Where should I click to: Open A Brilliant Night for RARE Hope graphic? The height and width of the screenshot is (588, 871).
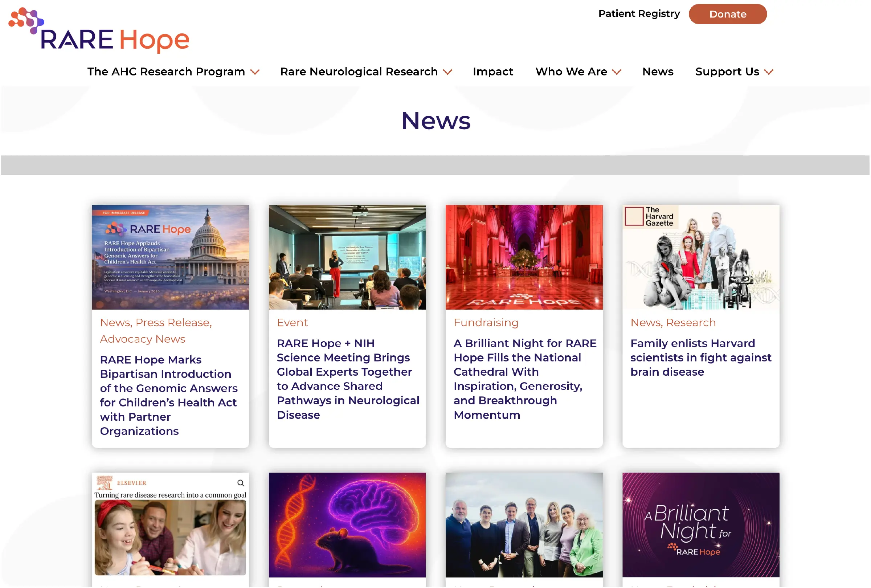click(701, 525)
